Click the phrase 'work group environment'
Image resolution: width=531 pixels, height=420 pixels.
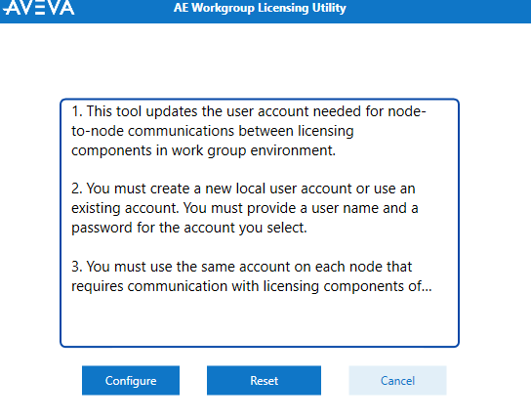pyautogui.click(x=253, y=150)
